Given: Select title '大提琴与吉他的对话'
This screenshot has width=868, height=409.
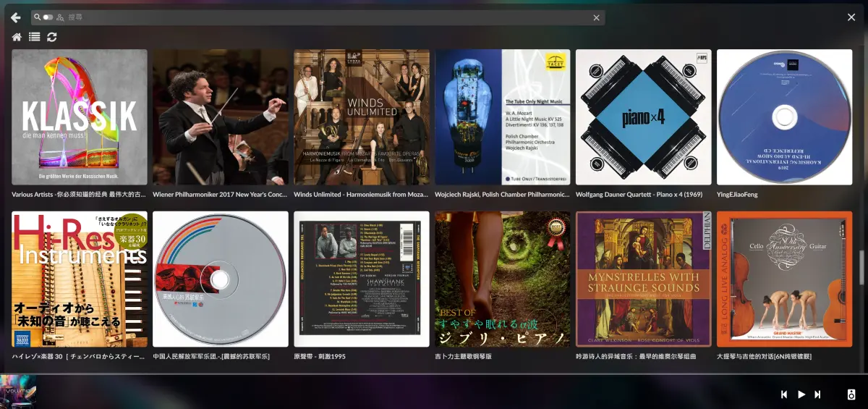Looking at the screenshot, I should [x=765, y=357].
